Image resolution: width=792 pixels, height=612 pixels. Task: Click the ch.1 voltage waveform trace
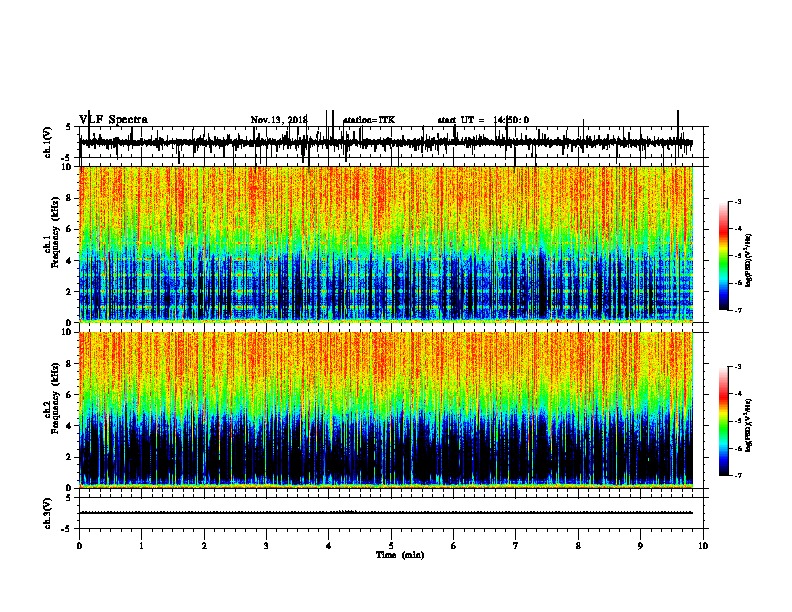tap(386, 143)
